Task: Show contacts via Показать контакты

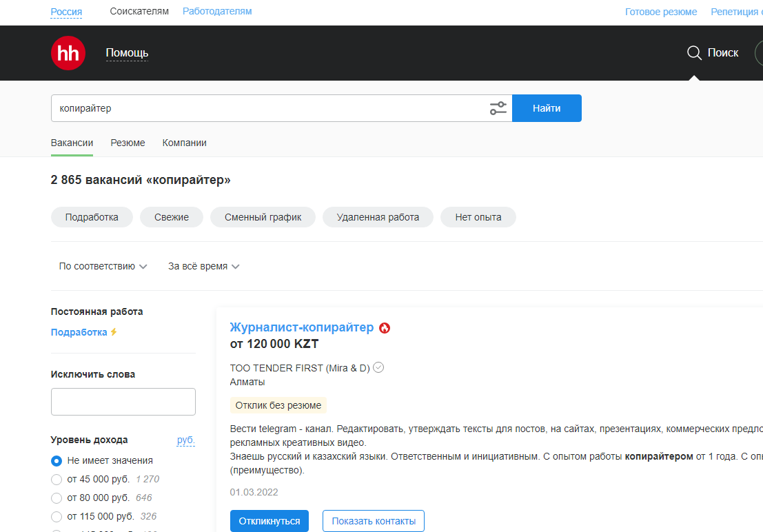Action: (373, 521)
